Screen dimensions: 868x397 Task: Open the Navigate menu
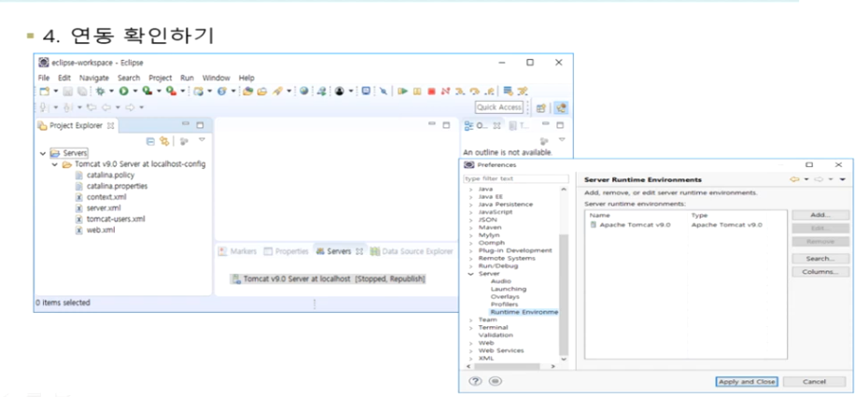click(x=93, y=78)
